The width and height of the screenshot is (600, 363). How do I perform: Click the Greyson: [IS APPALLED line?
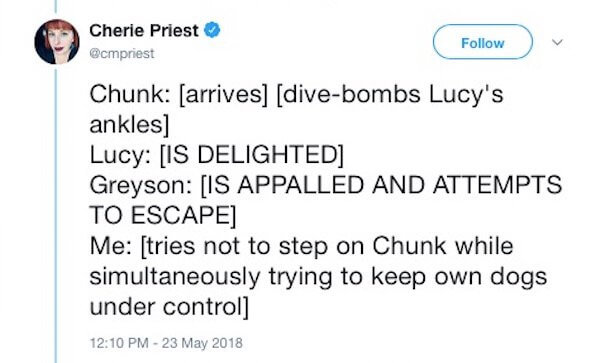tap(326, 185)
